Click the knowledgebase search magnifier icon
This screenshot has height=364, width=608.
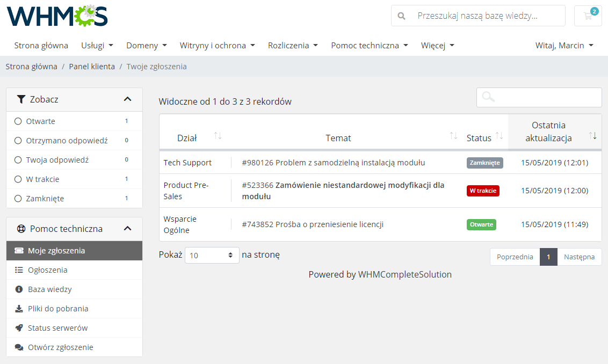[x=401, y=16]
